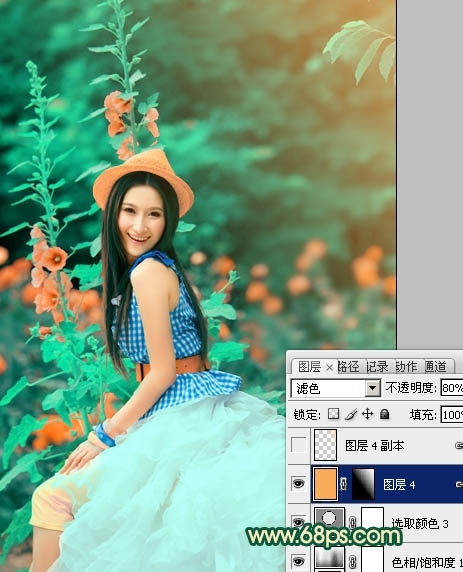Screen dimensions: 463x572
Task: Open the 滤色 blend mode dropdown
Action: 373,388
